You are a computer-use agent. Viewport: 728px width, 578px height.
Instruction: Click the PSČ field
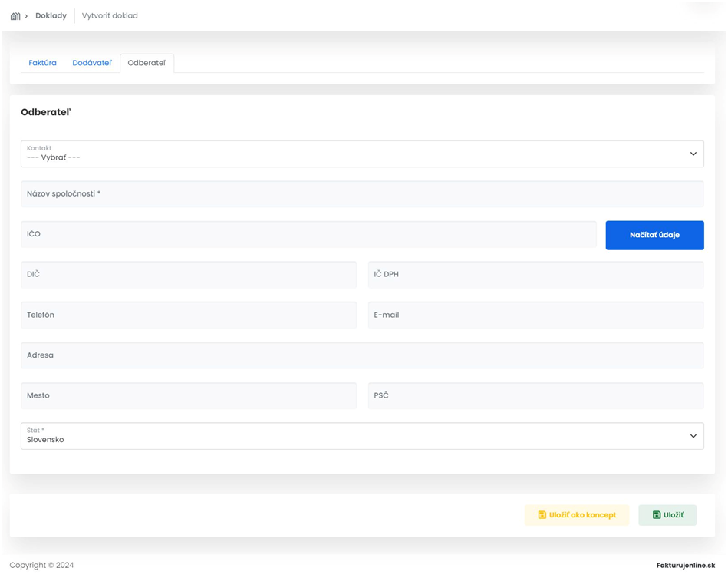[535, 396]
